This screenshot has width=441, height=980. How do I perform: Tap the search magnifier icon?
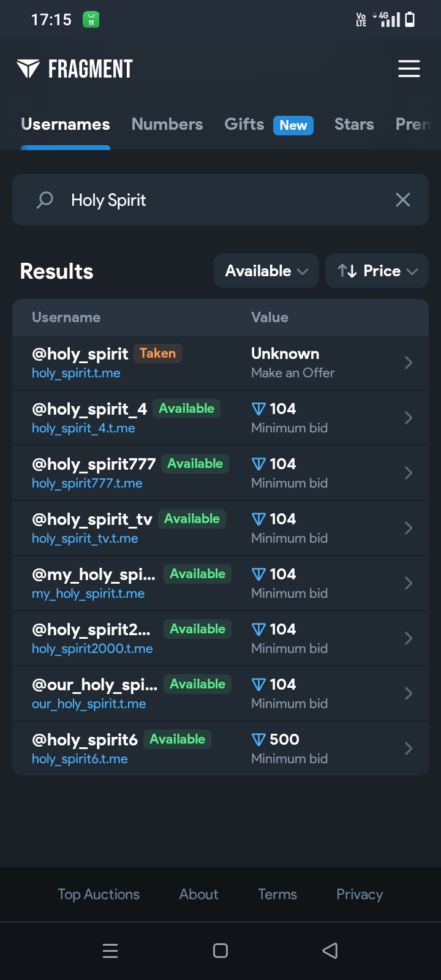click(x=45, y=200)
